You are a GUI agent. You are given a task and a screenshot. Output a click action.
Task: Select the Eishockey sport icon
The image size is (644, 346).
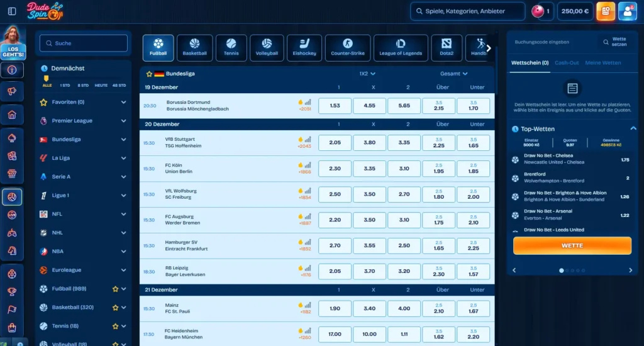304,48
